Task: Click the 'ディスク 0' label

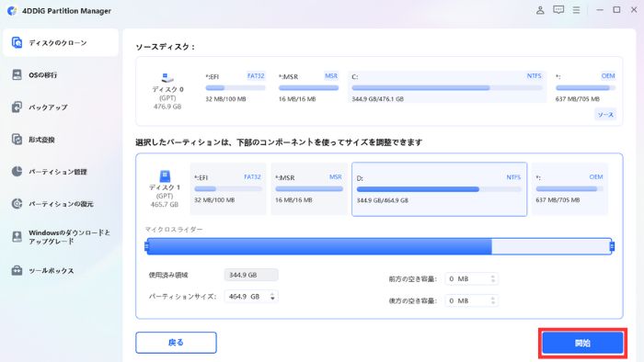Action: pyautogui.click(x=167, y=89)
